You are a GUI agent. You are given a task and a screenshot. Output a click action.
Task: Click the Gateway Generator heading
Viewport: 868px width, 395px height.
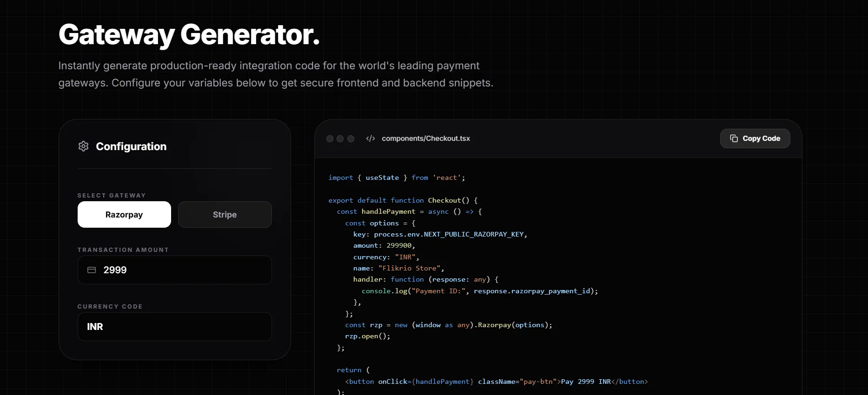pos(189,34)
